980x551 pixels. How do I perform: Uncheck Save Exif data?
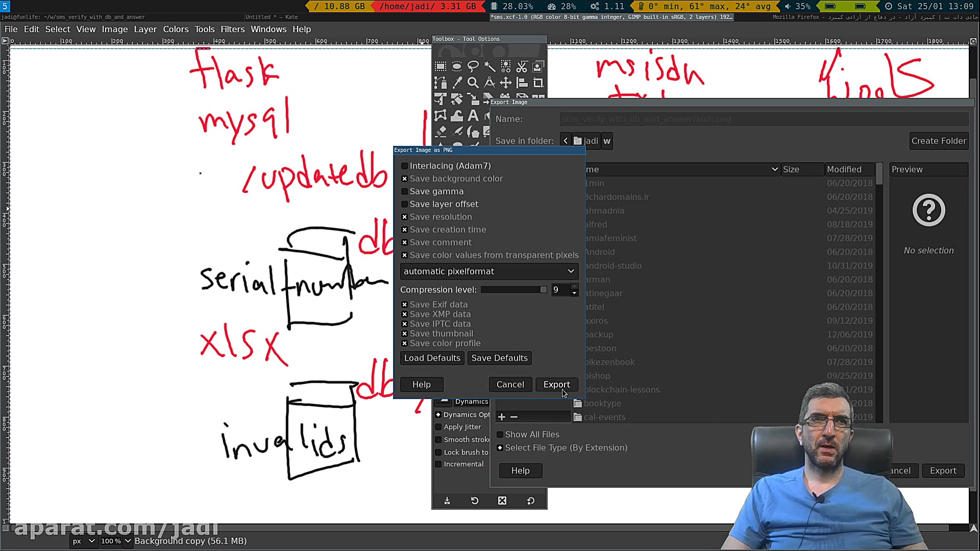(x=405, y=305)
